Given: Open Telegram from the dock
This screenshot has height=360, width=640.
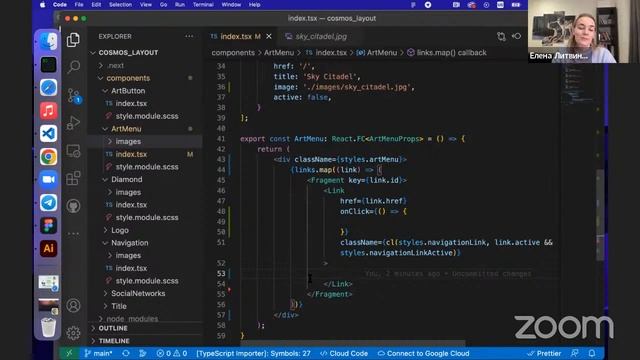Looking at the screenshot, I should point(48,202).
